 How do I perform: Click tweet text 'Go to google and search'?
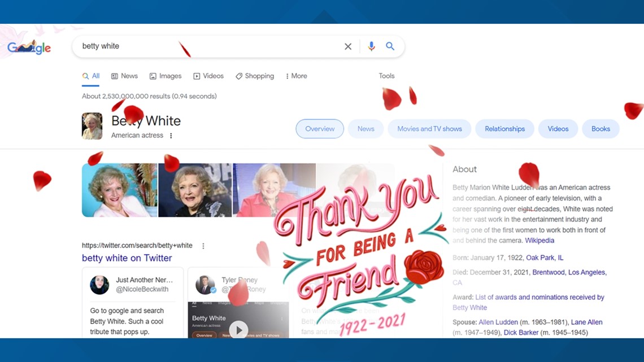pyautogui.click(x=127, y=311)
